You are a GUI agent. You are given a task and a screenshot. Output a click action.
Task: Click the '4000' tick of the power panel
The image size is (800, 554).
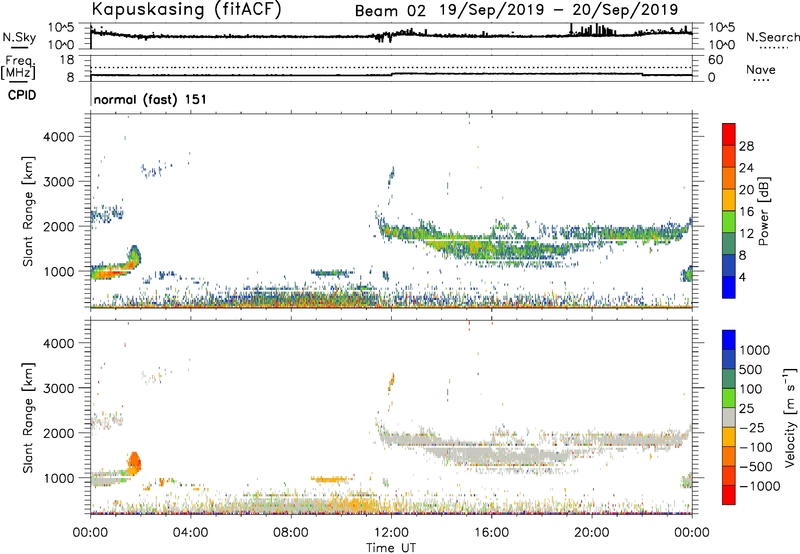pos(59,137)
